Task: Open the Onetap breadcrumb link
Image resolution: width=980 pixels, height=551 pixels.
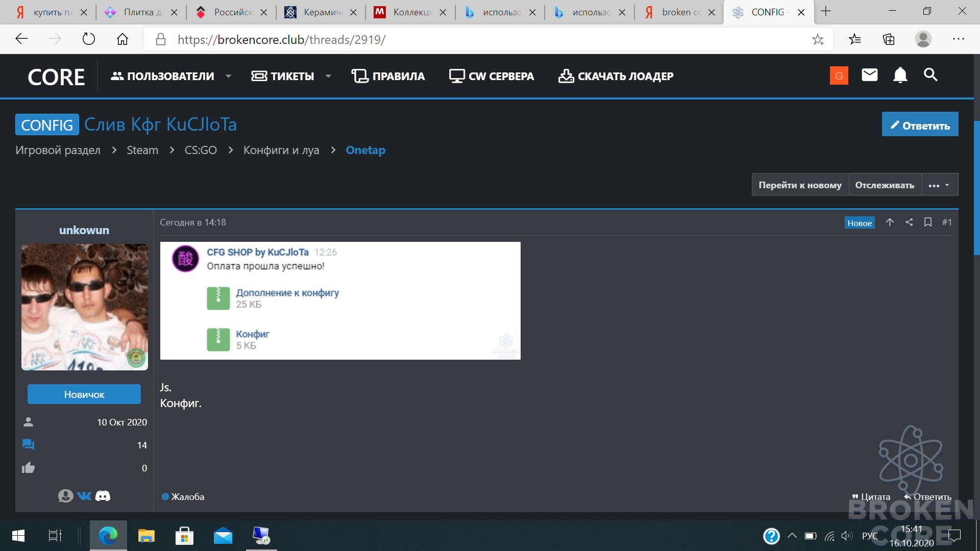Action: coord(365,150)
